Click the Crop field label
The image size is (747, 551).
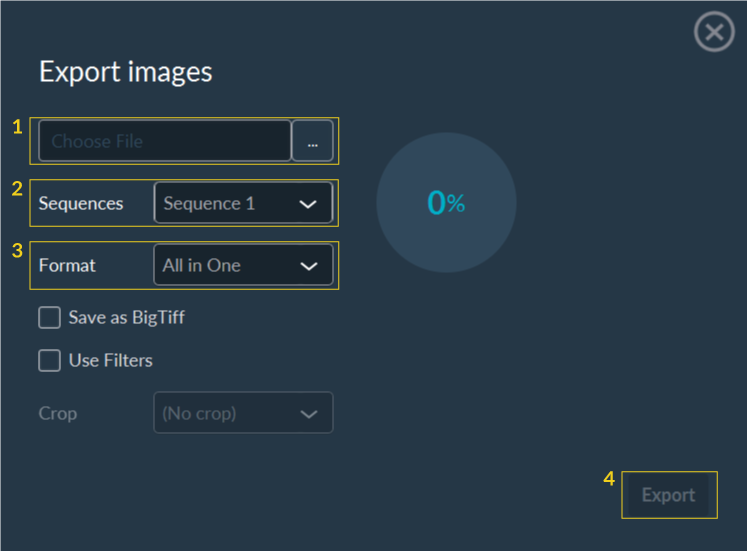pos(58,413)
